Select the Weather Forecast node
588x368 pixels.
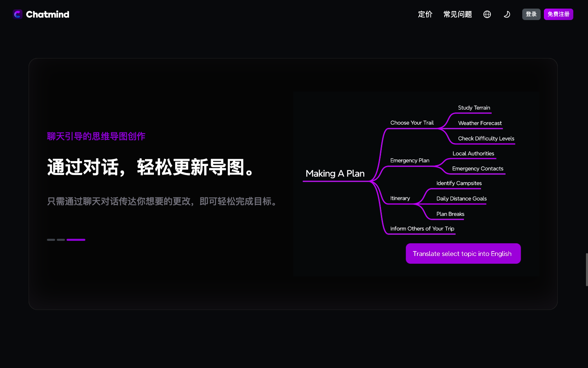[x=480, y=123]
